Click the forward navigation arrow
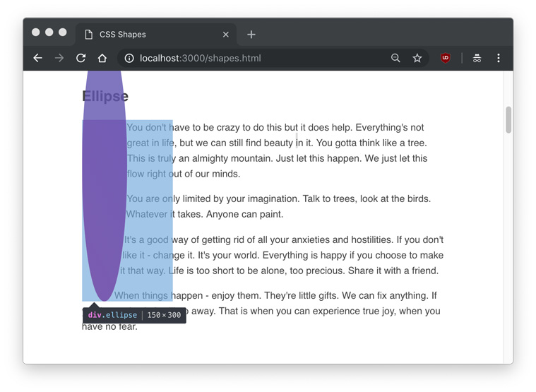Image resolution: width=536 pixels, height=392 pixels. click(59, 58)
